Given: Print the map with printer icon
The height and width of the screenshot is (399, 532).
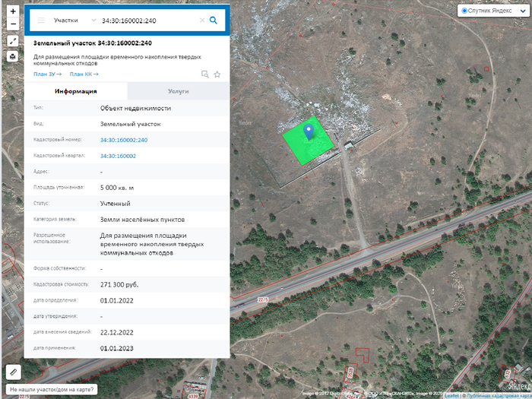Looking at the screenshot, I should pos(13,56).
